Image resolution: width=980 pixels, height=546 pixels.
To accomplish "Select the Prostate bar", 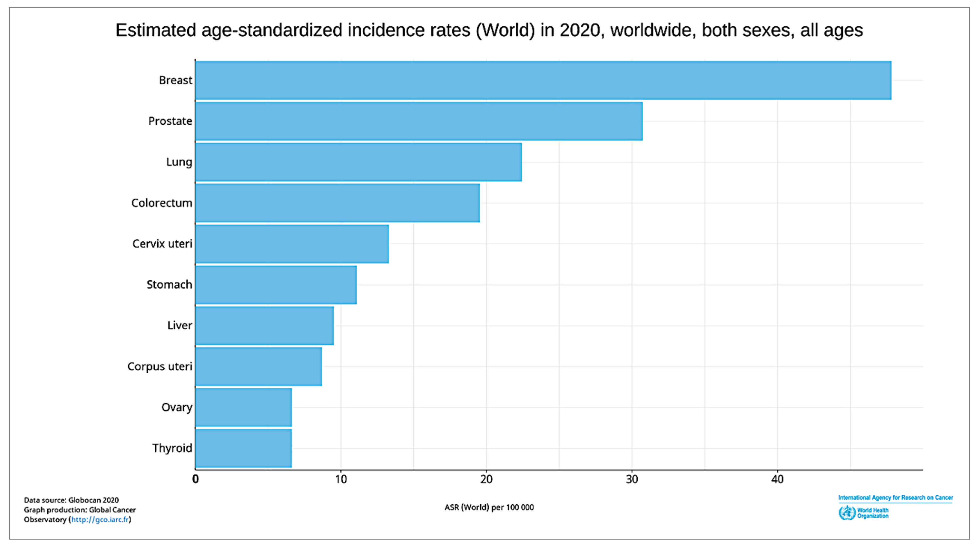I will coord(418,121).
